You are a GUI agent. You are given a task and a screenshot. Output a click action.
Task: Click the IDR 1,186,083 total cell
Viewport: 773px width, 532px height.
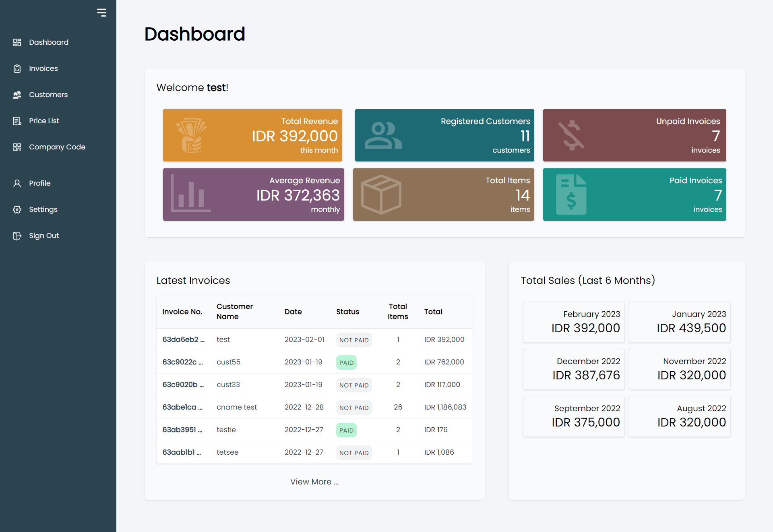[445, 407]
